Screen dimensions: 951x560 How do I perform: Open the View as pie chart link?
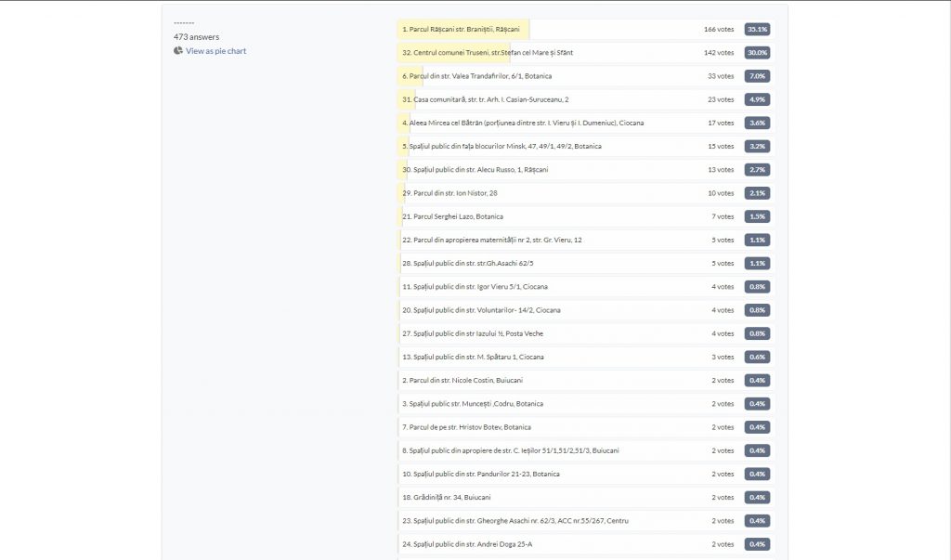tap(215, 51)
